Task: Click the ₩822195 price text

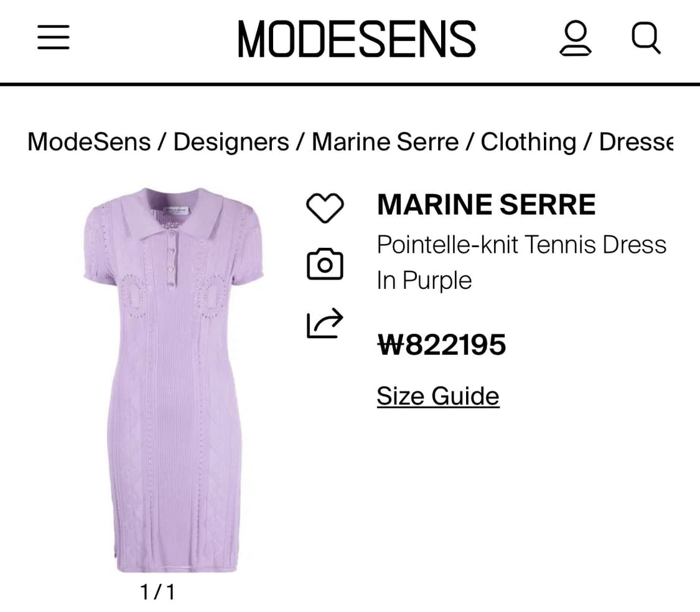Action: coord(442,345)
